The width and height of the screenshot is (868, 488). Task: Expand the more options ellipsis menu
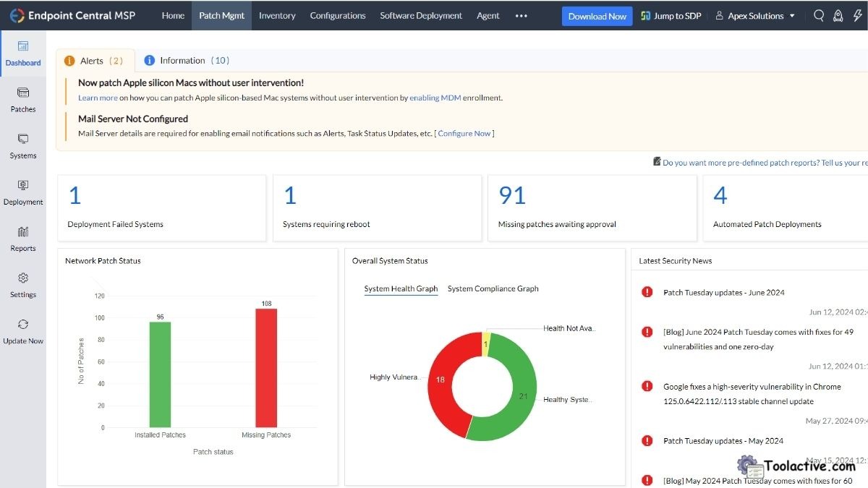pyautogui.click(x=522, y=15)
